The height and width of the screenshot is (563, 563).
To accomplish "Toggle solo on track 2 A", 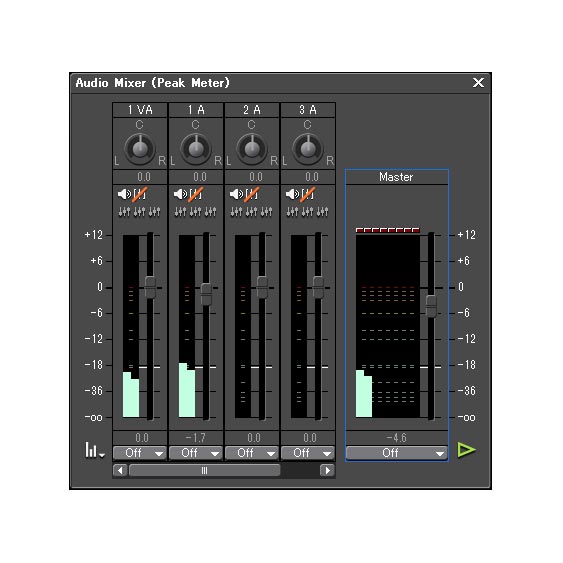I will [252, 194].
